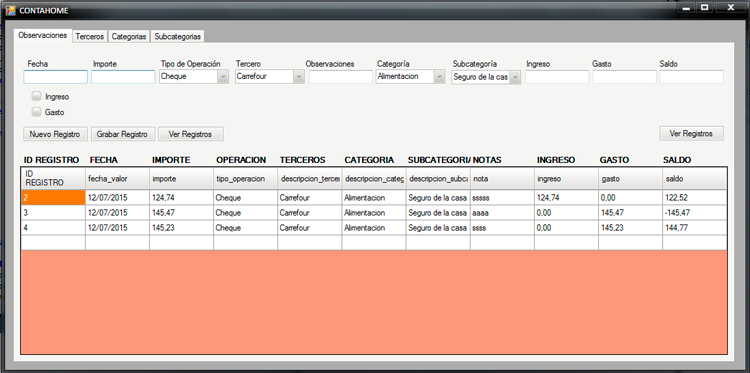750x373 pixels.
Task: Click the Cheque cell in row 4
Action: click(x=245, y=228)
